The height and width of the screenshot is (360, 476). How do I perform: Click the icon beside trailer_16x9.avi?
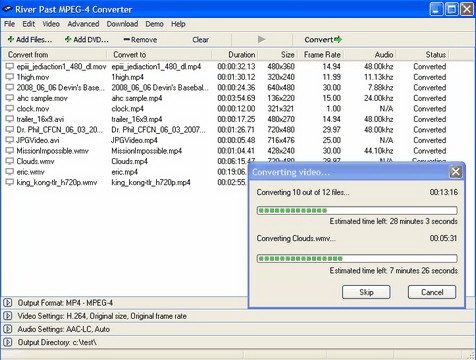(10, 119)
